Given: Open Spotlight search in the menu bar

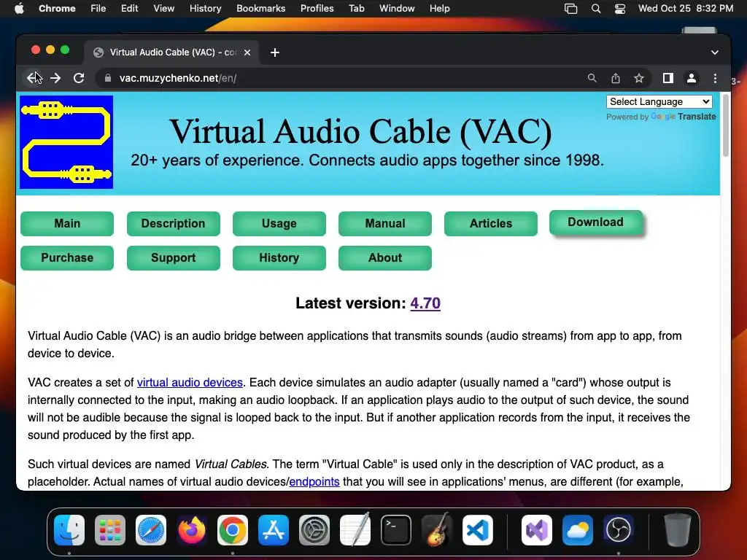Looking at the screenshot, I should tap(595, 9).
